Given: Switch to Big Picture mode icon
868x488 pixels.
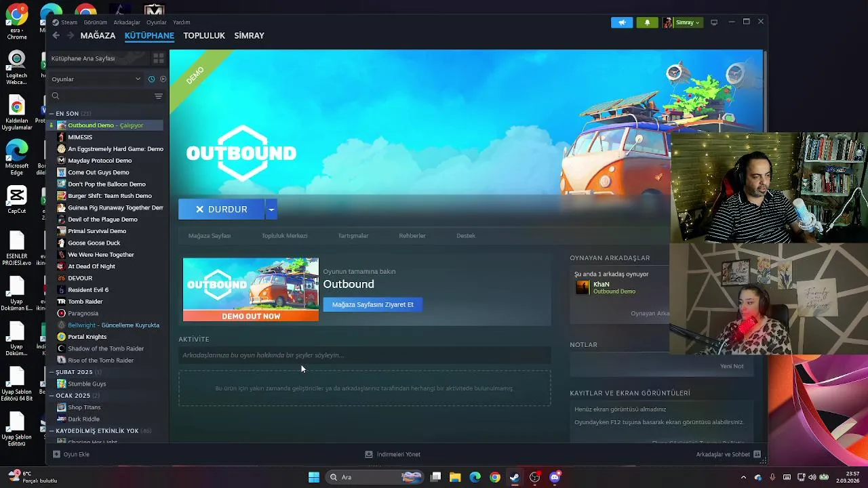Looking at the screenshot, I should pos(714,22).
